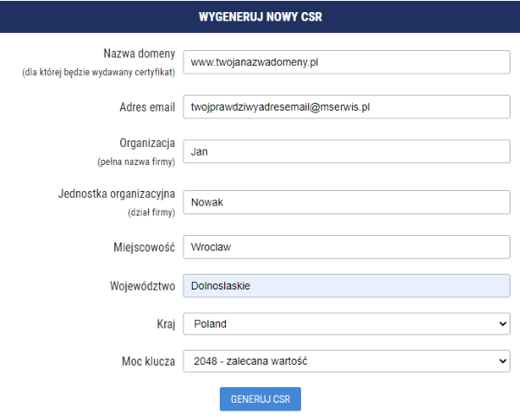The width and height of the screenshot is (520, 420).
Task: Edit the Miejscowość field showing Wroclaw
Action: point(347,247)
